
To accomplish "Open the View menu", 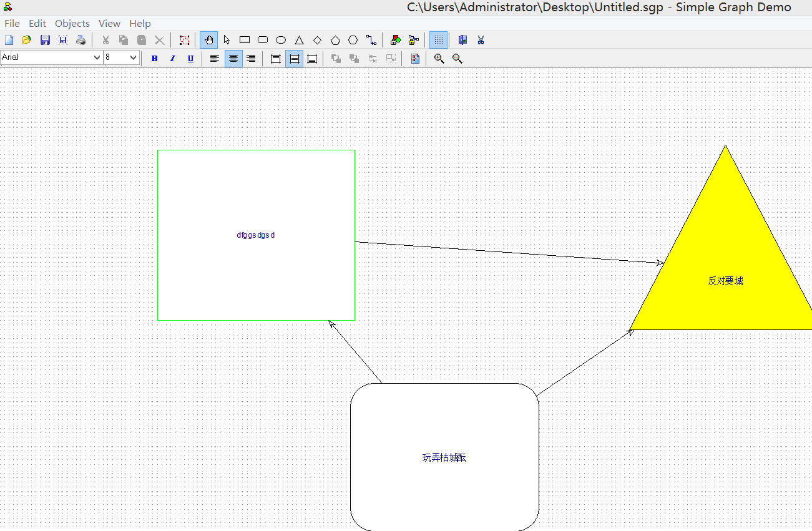I will (110, 23).
